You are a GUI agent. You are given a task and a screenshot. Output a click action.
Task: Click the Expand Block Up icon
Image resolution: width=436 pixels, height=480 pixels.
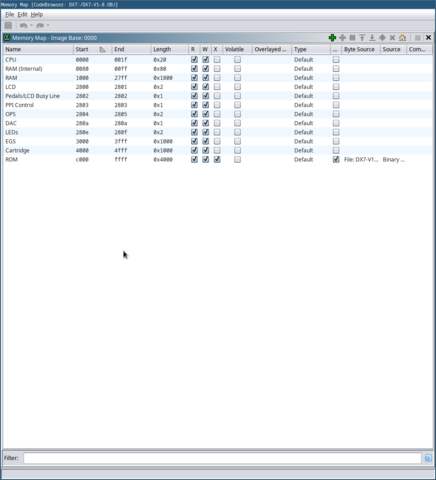pyautogui.click(x=362, y=38)
